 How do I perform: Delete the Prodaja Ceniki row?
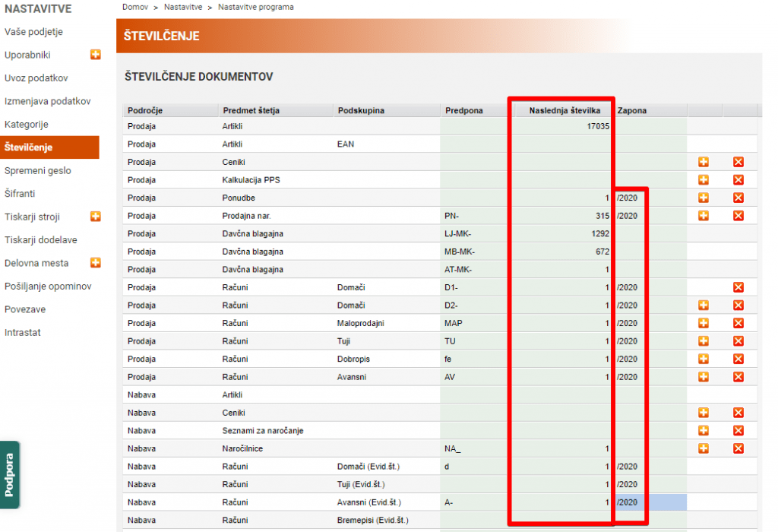pyautogui.click(x=738, y=162)
